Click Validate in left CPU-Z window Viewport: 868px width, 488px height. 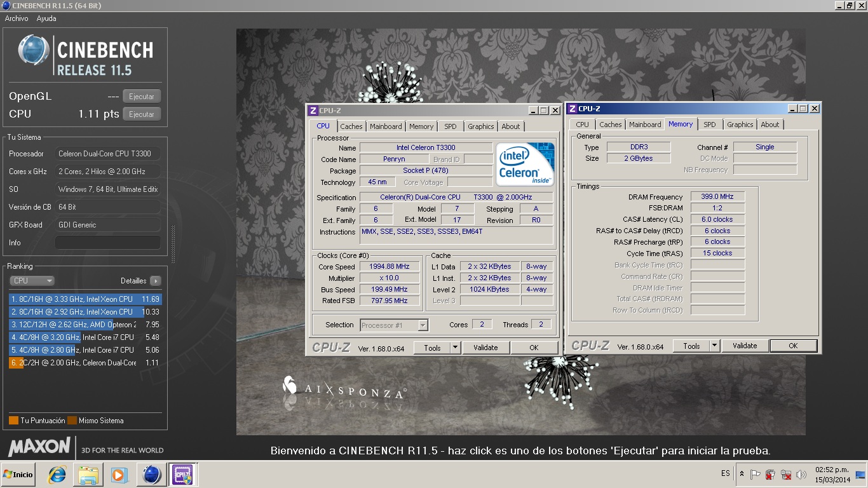coord(485,348)
